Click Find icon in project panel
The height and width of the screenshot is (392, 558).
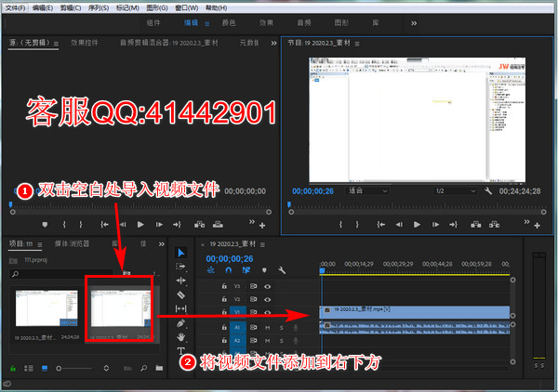click(x=144, y=368)
